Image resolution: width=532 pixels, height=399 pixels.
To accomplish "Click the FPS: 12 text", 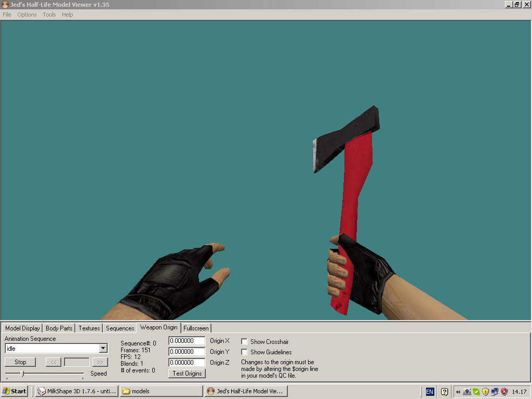I will click(x=130, y=356).
